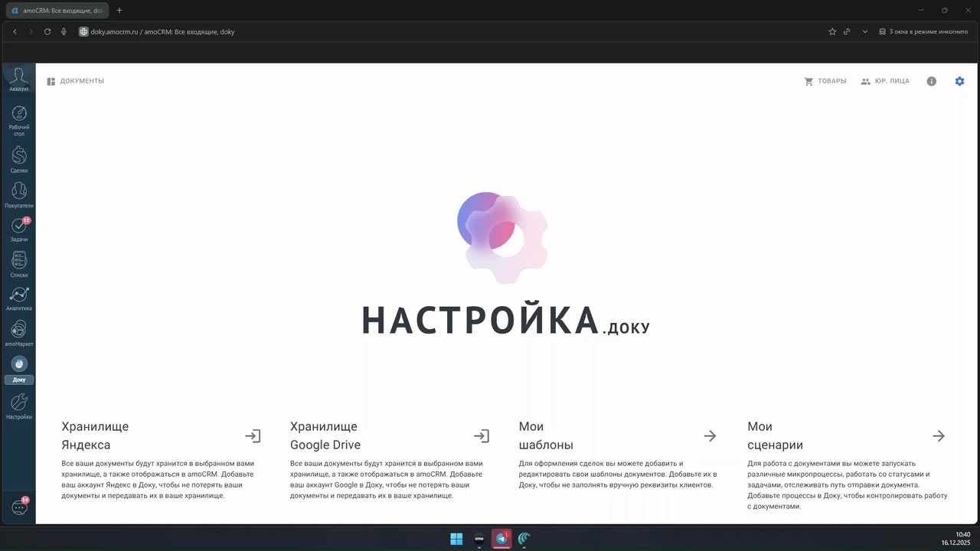Click the Товары cart icon
The width and height of the screenshot is (980, 551).
[x=808, y=81]
